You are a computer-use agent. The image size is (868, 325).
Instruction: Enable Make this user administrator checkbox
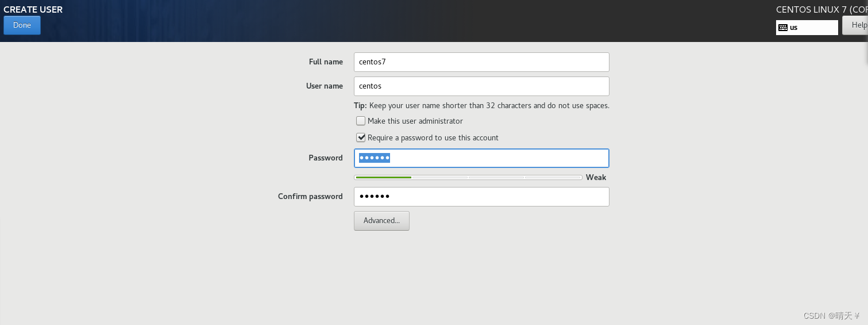[x=361, y=121]
